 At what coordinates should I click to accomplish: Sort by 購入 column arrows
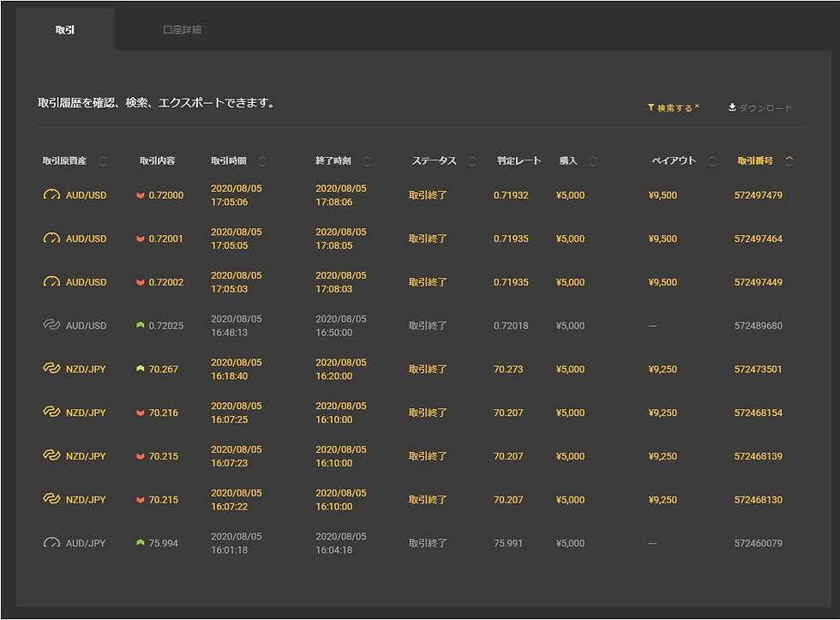[x=593, y=160]
